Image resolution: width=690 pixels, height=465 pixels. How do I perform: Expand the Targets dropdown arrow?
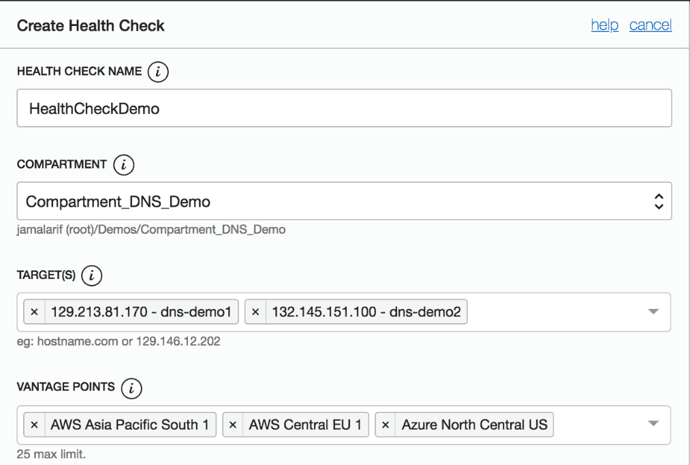(x=653, y=312)
